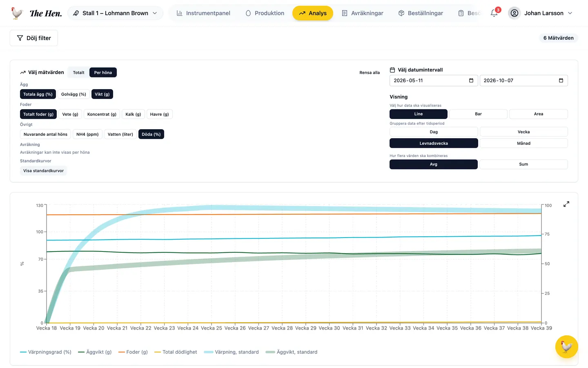The width and height of the screenshot is (588, 368).
Task: Click the Produktion egg icon
Action: (x=248, y=13)
